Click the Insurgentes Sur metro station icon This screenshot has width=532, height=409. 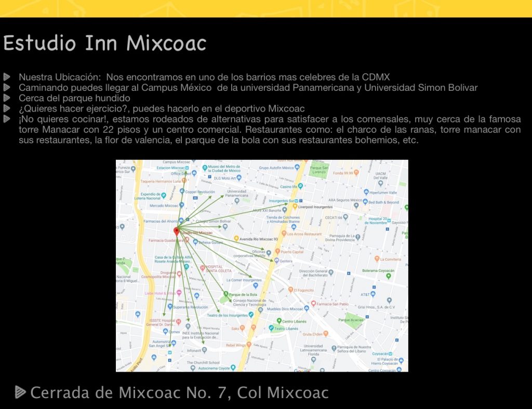coord(296,201)
